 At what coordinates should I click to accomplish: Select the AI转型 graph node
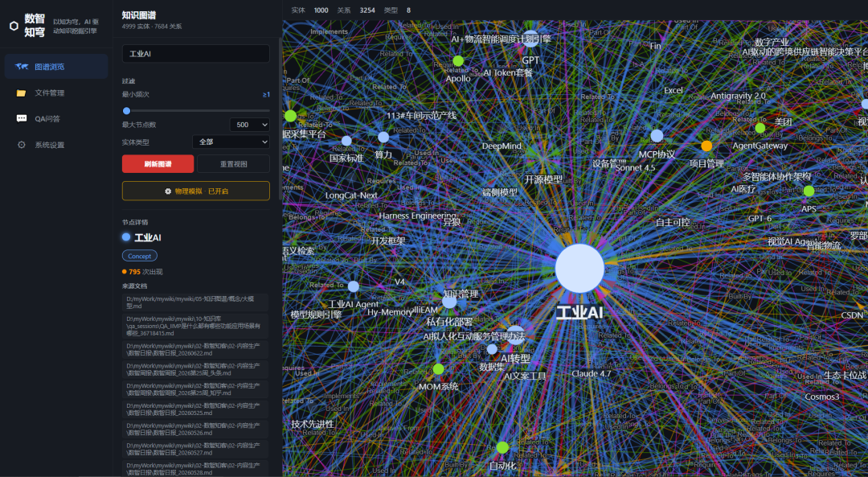point(515,335)
